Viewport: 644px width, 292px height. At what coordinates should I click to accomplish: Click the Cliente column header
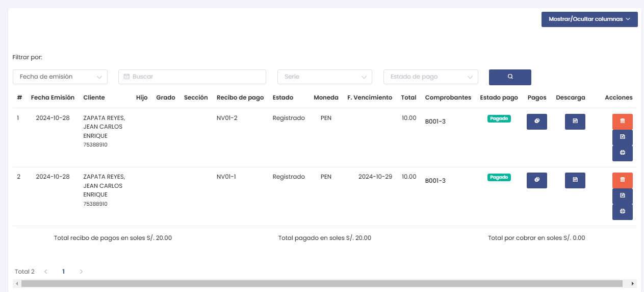pos(94,98)
